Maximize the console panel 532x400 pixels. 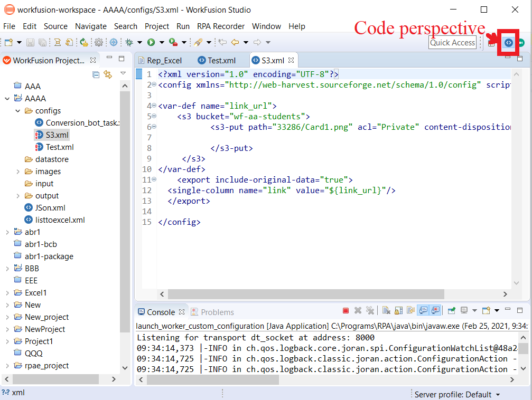(x=520, y=310)
